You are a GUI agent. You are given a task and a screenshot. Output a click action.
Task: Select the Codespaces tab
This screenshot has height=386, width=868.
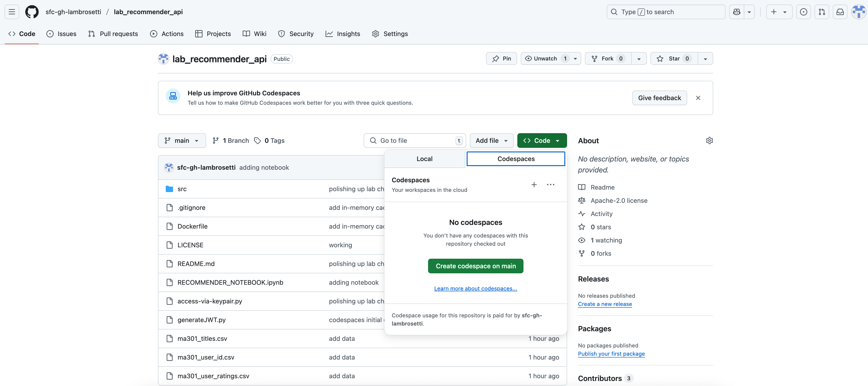pyautogui.click(x=516, y=159)
